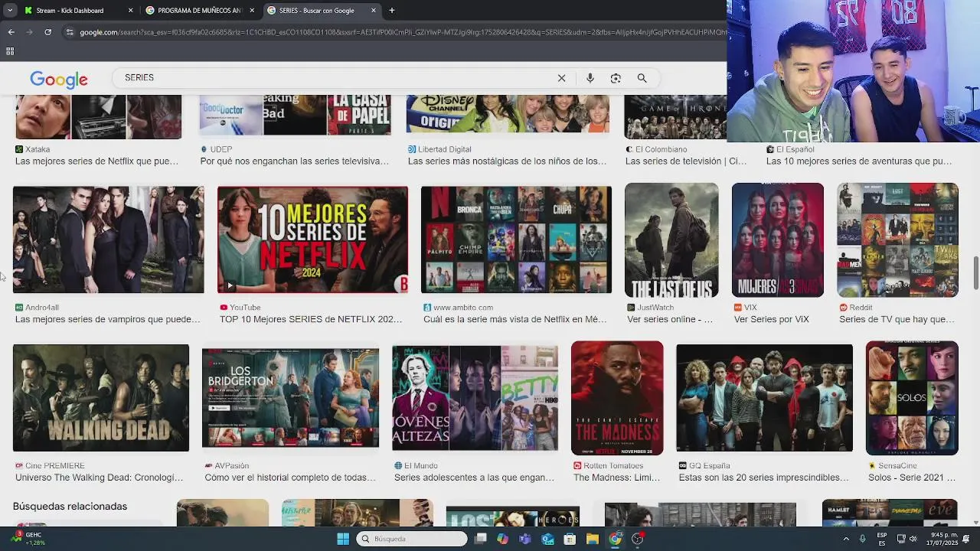The image size is (980, 551).
Task: Close the Stream - Kick Dashboard tab
Action: (x=130, y=11)
